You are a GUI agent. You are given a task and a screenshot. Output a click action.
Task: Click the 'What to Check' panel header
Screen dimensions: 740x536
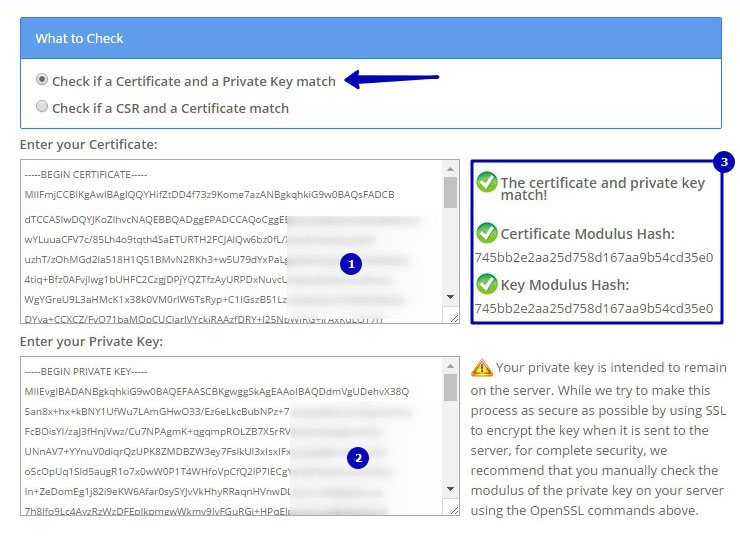[x=371, y=38]
